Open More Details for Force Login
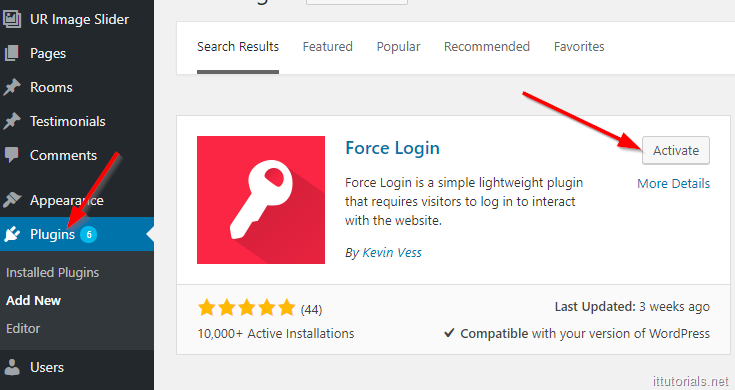 (x=673, y=183)
